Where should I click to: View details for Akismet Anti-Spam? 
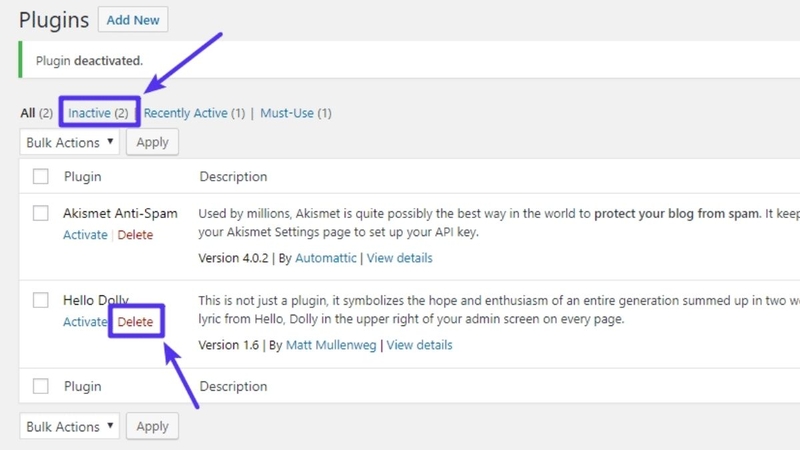click(x=400, y=258)
